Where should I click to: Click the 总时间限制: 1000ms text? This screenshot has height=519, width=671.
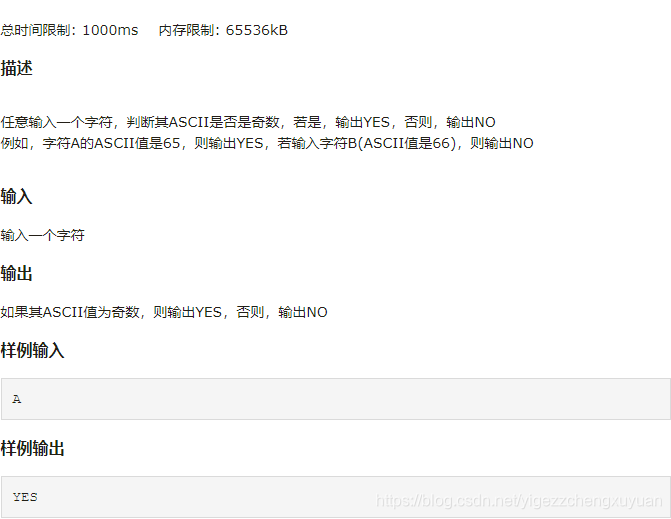69,30
